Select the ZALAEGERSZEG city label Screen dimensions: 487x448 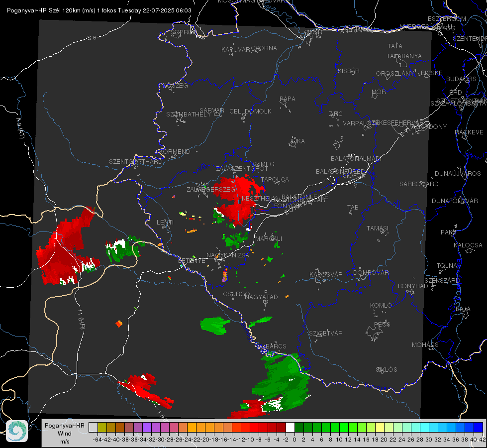click(x=211, y=189)
